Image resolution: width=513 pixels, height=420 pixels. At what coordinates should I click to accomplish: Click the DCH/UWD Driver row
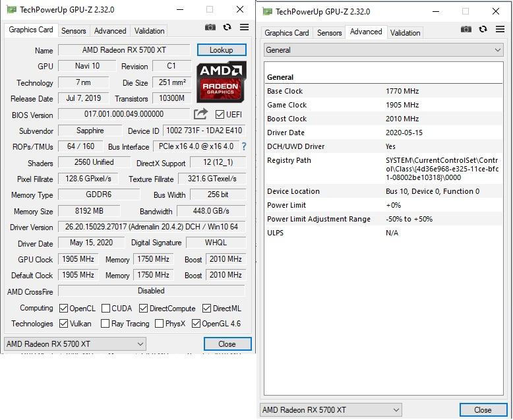coord(384,146)
